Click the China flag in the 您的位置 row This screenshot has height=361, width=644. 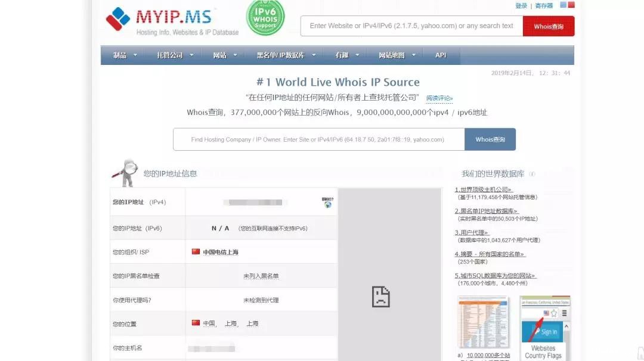coord(196,323)
